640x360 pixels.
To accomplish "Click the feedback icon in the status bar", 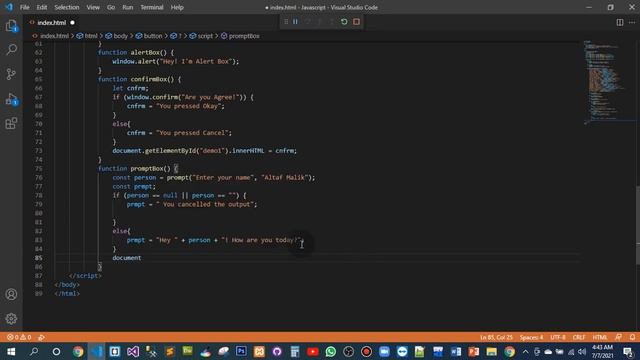I will (618, 337).
